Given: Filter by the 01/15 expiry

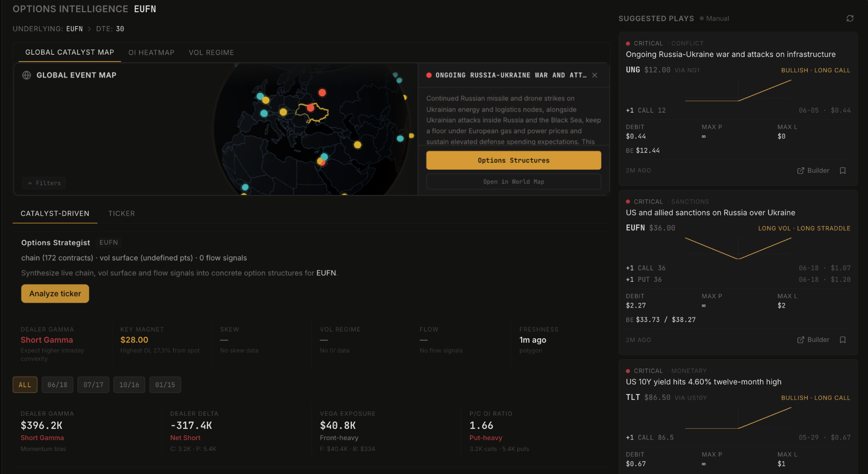Looking at the screenshot, I should pyautogui.click(x=165, y=385).
